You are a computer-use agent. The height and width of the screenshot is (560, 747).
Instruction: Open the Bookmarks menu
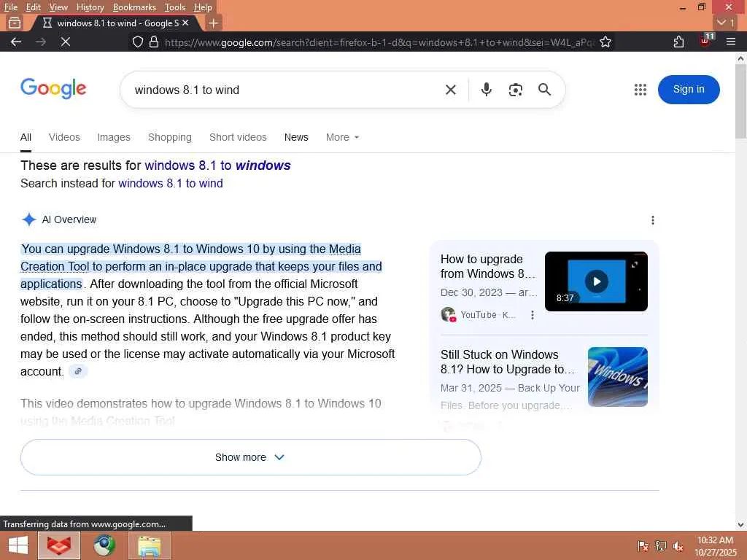134,7
